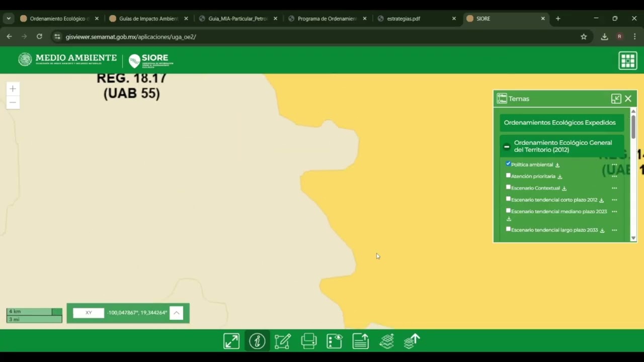Minimize the Temas panel with the shrink icon
Screen dimensions: 644x362
click(x=616, y=99)
